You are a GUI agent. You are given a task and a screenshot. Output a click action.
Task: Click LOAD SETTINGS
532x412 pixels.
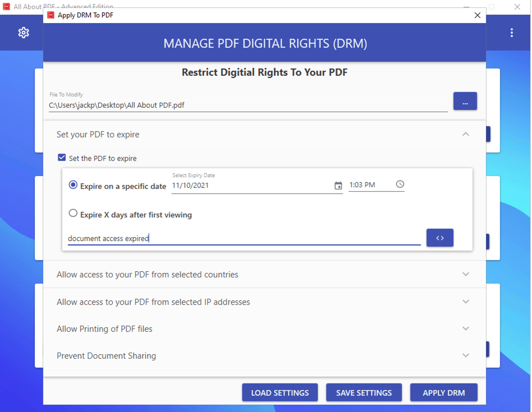[x=279, y=393]
